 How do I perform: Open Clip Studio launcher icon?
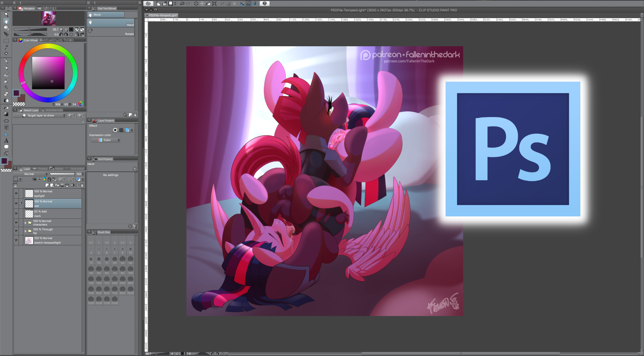(x=148, y=4)
